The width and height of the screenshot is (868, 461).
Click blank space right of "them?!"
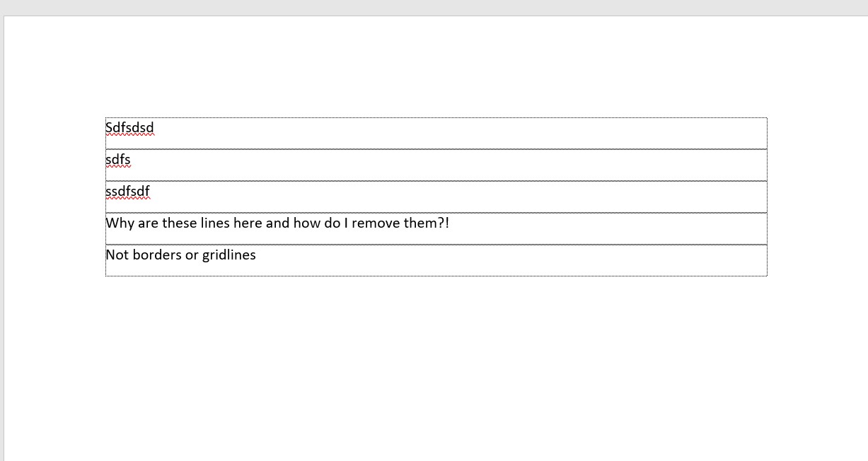(x=608, y=228)
